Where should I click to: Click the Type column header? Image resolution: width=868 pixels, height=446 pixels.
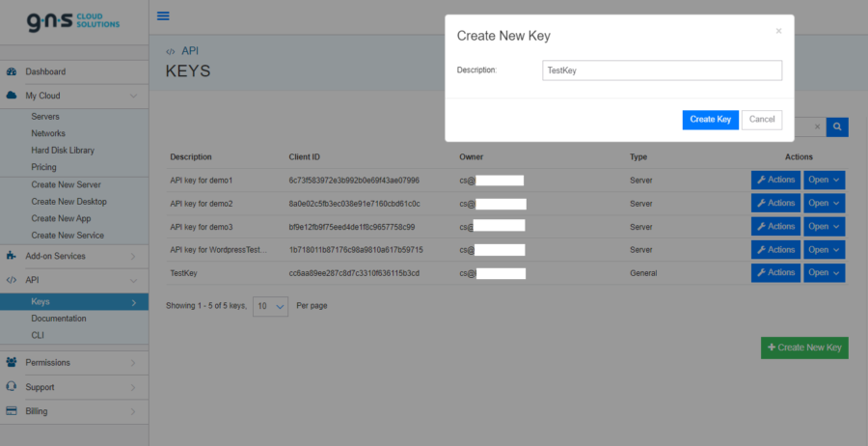click(x=638, y=156)
